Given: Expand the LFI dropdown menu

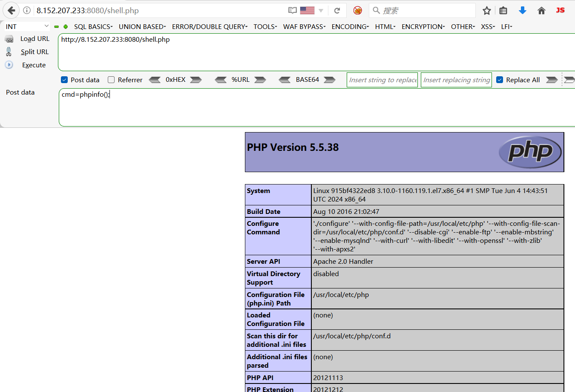Looking at the screenshot, I should [x=506, y=26].
